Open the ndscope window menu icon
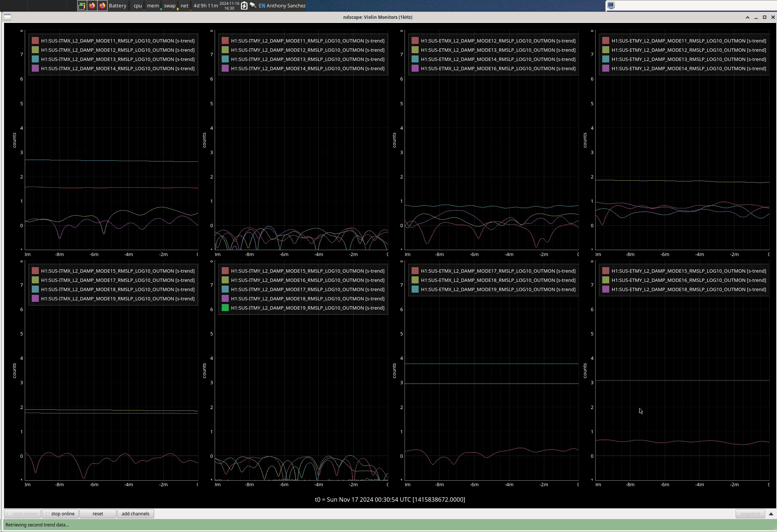The image size is (777, 532). pos(7,17)
